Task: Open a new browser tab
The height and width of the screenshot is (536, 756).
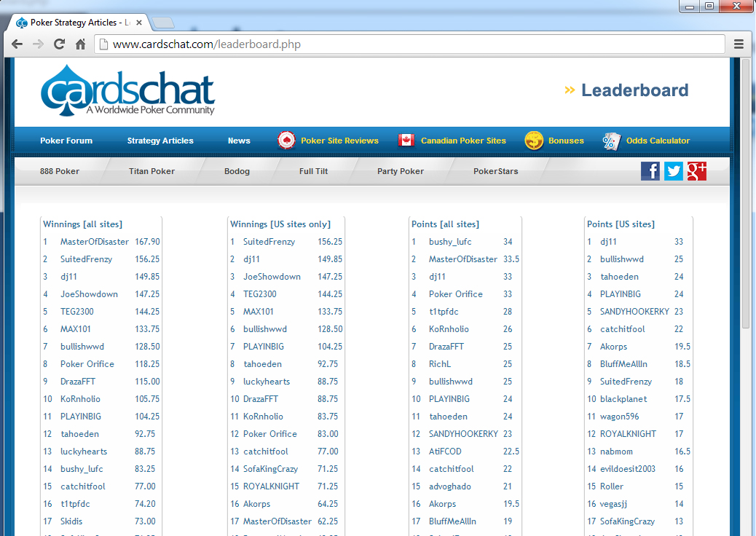Action: click(163, 23)
